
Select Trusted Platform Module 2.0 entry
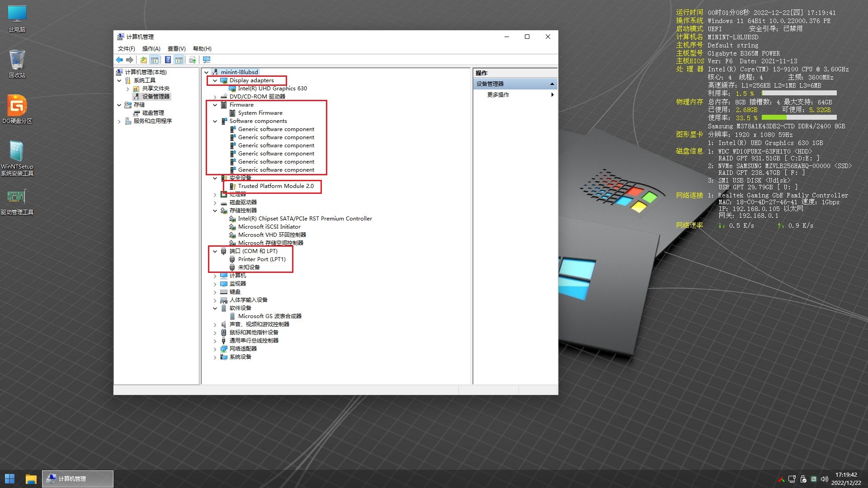click(x=276, y=186)
